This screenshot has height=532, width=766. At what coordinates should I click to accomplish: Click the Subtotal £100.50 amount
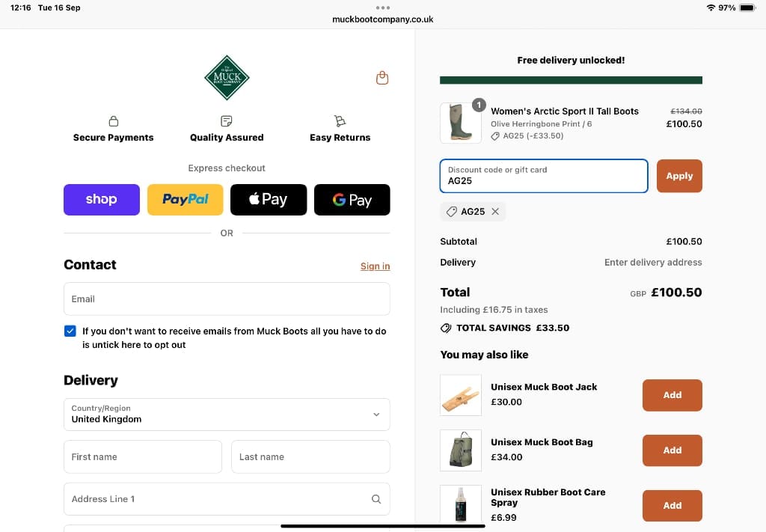684,242
